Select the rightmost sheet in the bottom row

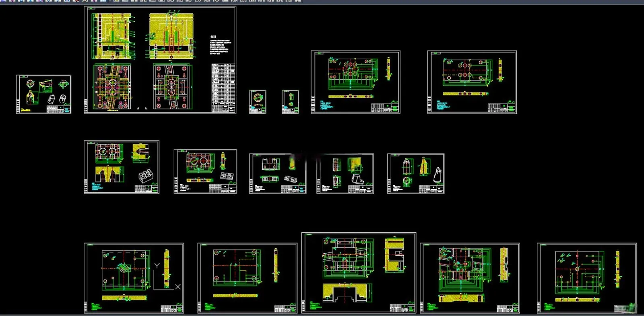pyautogui.click(x=587, y=278)
